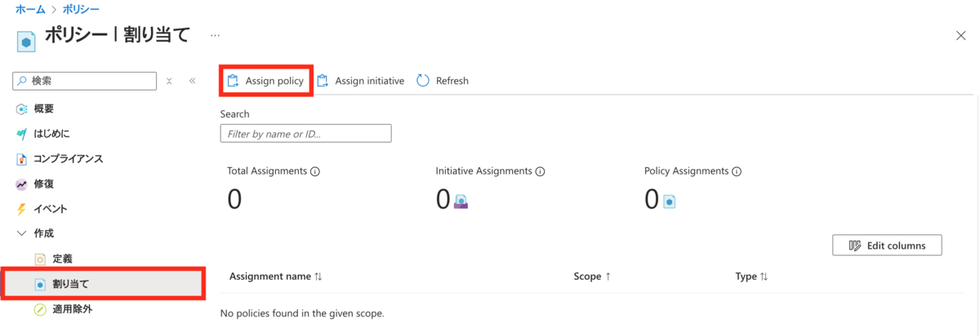Click Filter by name or ID field

pyautogui.click(x=305, y=133)
